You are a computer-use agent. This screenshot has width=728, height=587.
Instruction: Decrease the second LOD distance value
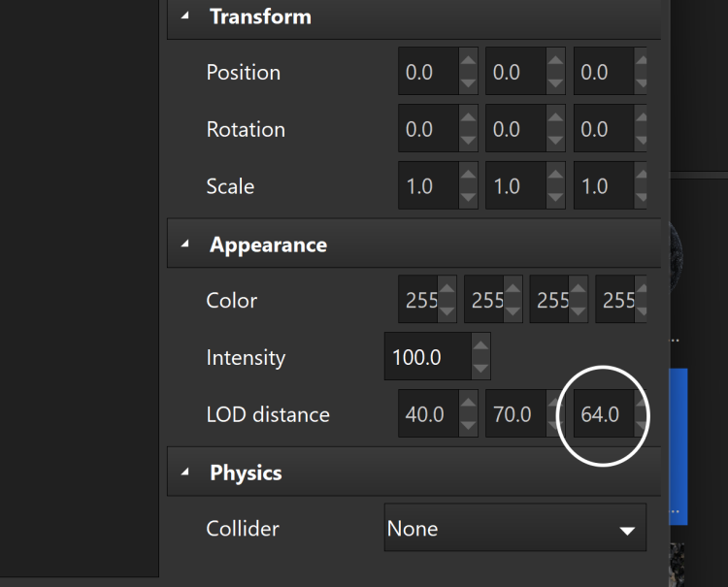click(x=555, y=426)
